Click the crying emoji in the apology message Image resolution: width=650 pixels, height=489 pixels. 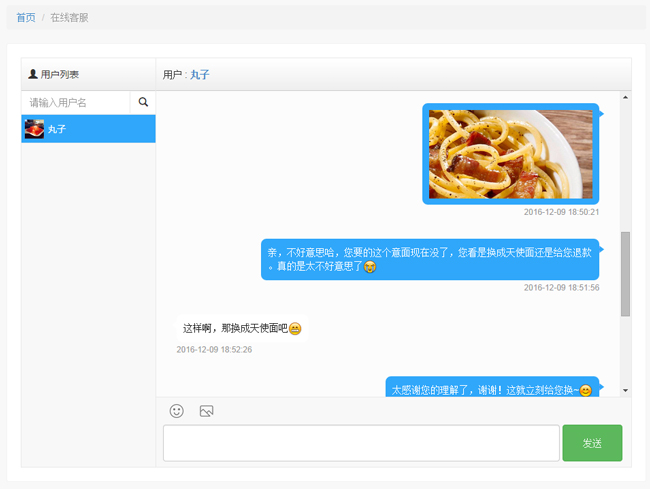point(370,267)
